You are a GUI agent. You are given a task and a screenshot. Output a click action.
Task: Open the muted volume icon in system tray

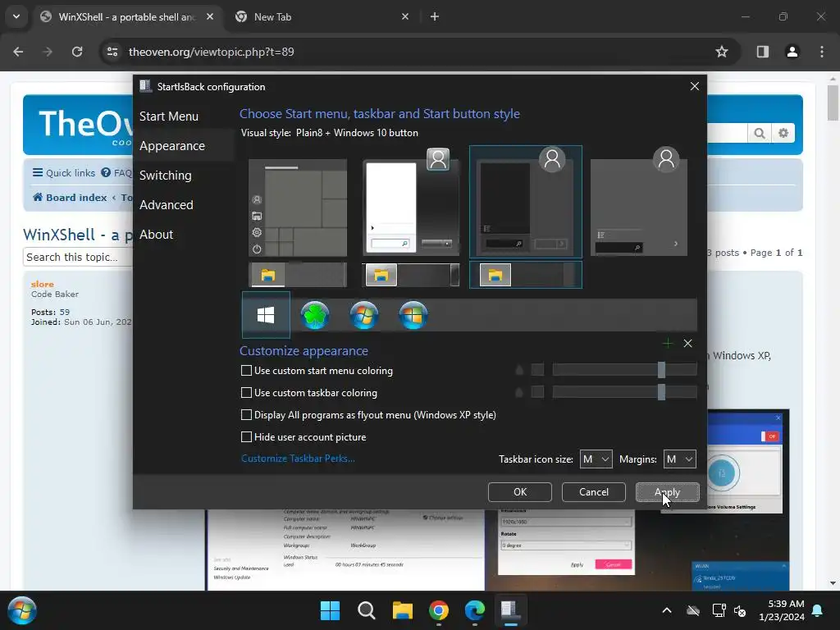741,610
